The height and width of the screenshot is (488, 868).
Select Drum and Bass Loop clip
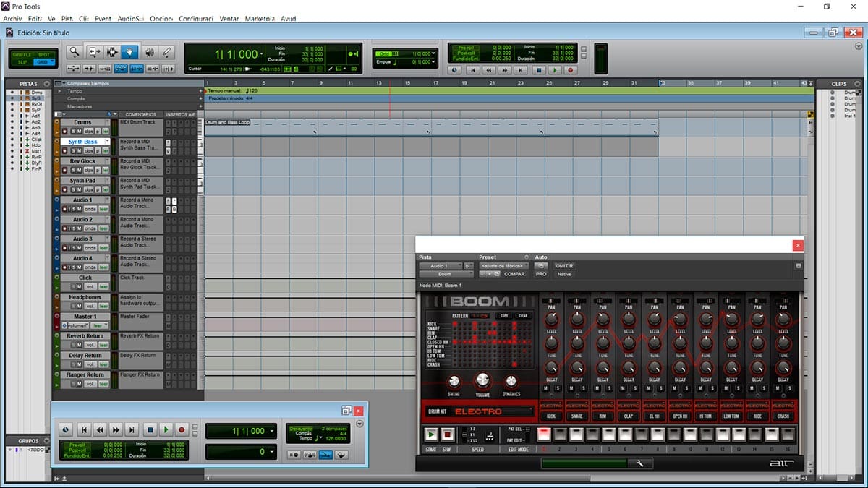pyautogui.click(x=431, y=127)
